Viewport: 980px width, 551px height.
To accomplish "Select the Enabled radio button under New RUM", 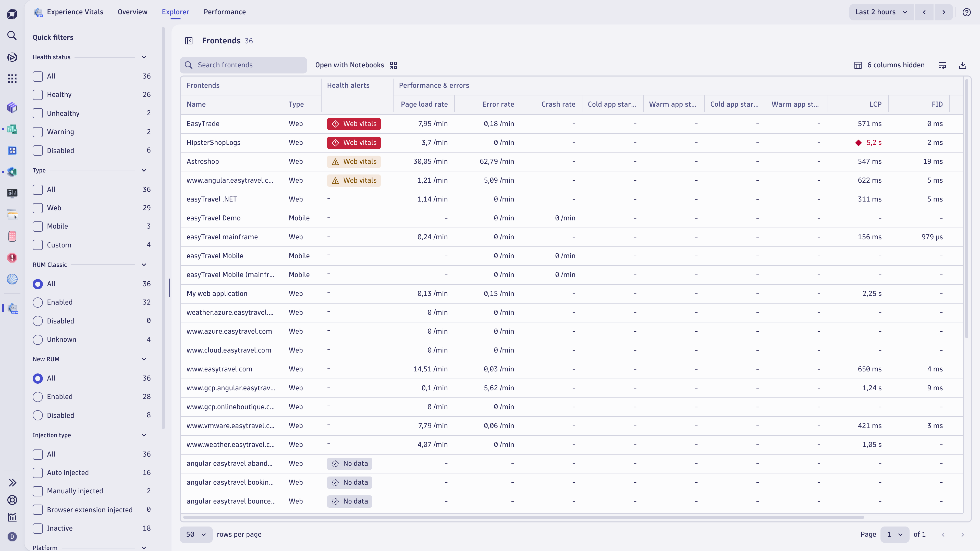I will 38,397.
